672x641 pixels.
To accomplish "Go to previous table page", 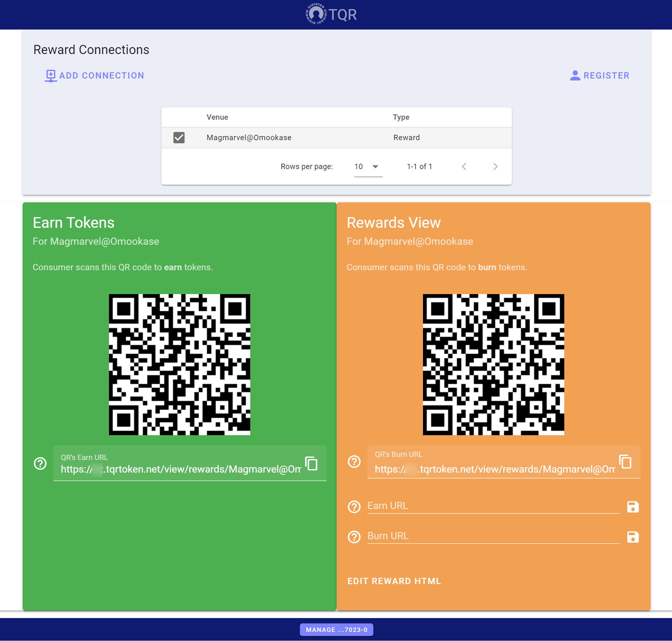I will pyautogui.click(x=464, y=167).
